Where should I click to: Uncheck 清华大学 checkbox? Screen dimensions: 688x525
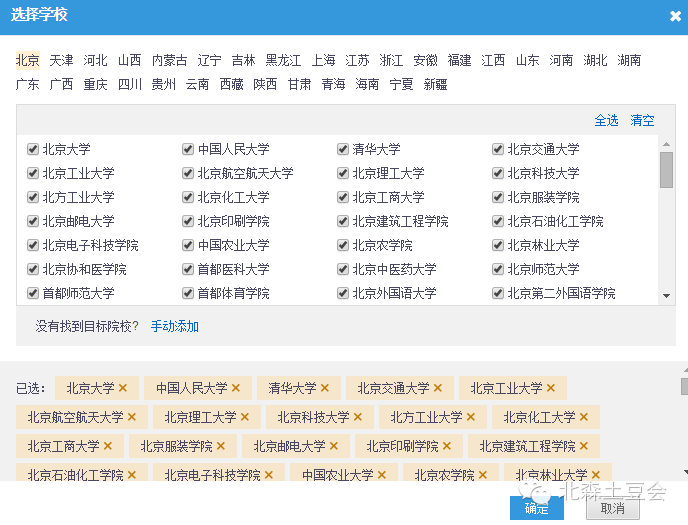pos(343,149)
